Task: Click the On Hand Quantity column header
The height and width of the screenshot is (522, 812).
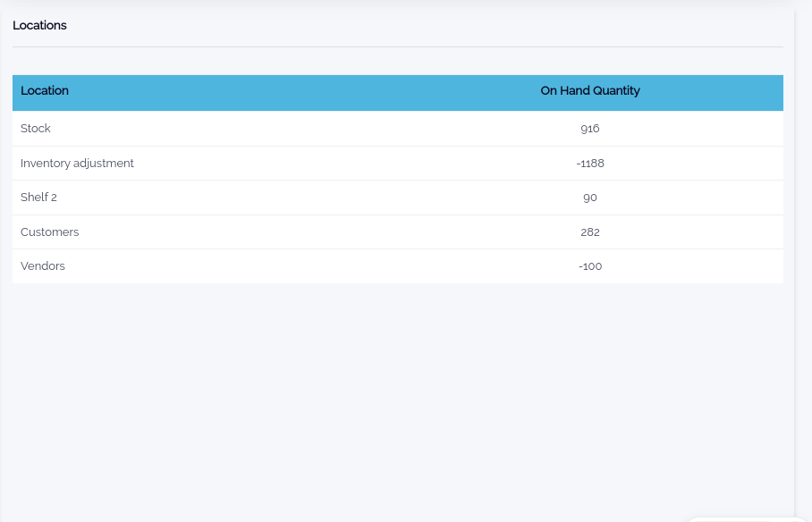Action: coord(590,90)
